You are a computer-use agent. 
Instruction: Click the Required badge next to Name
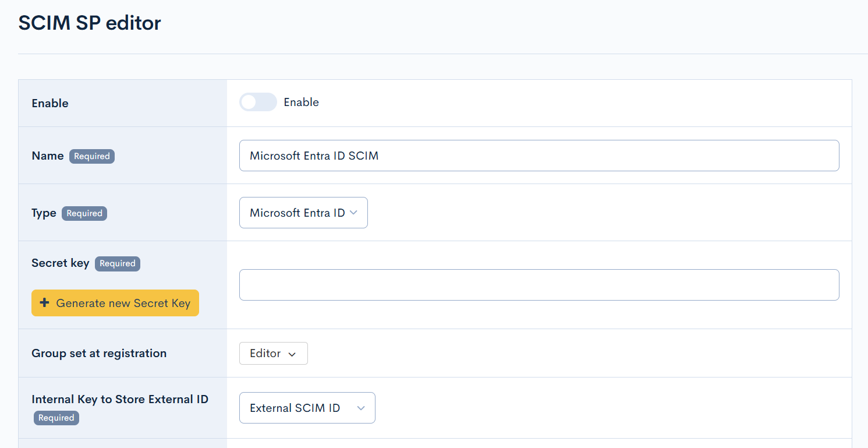(92, 156)
